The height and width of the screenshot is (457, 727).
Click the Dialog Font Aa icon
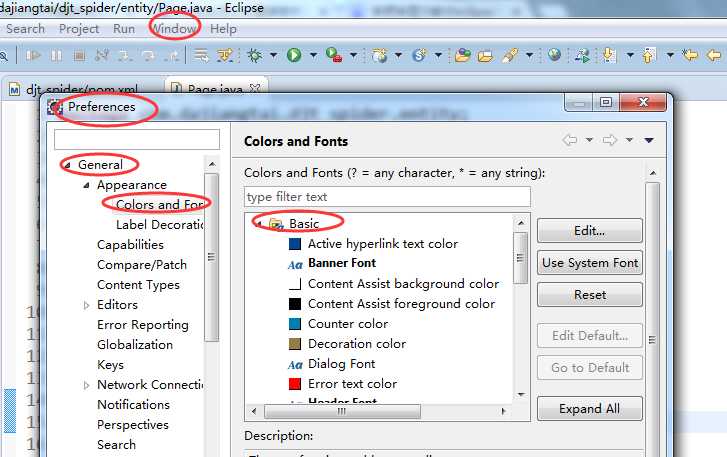[x=295, y=365]
